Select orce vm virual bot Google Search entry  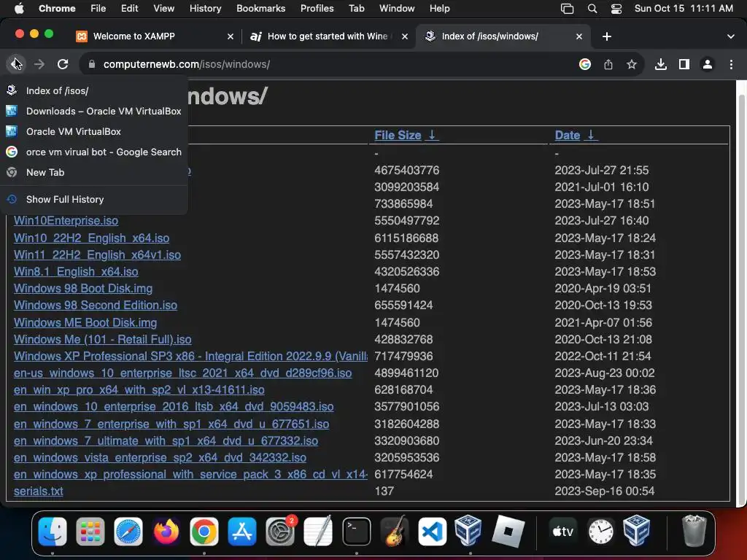(x=94, y=152)
